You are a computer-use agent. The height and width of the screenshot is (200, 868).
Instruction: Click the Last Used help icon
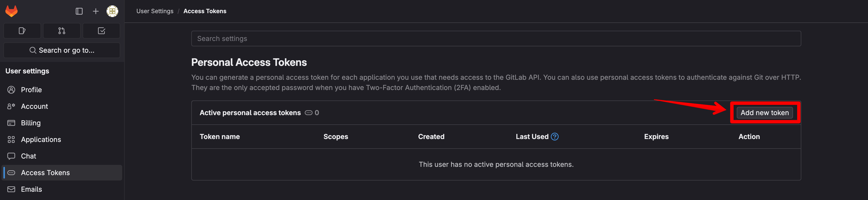(x=555, y=137)
